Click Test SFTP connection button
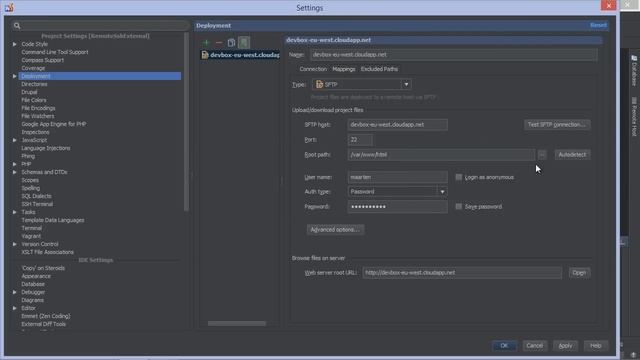This screenshot has width=640, height=360. pos(557,124)
